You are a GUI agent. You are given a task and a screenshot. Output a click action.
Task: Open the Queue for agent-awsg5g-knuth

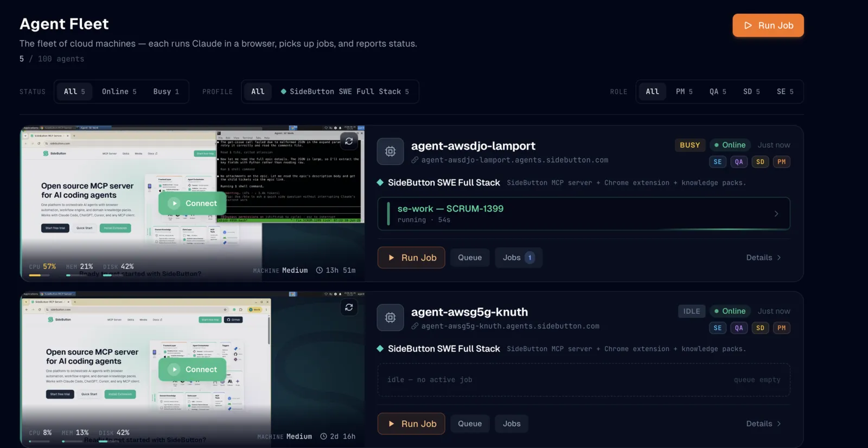[470, 424]
